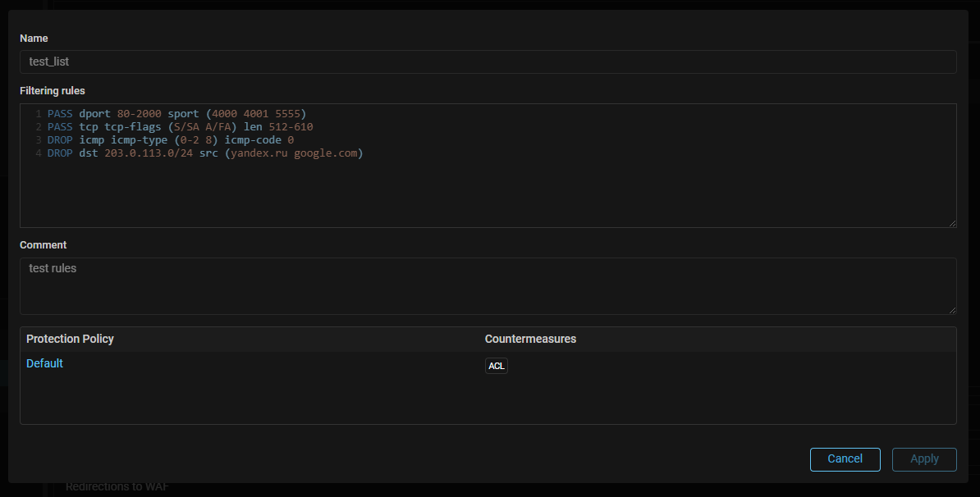Click the Protection Policy column header
The width and height of the screenshot is (980, 497).
pyautogui.click(x=70, y=339)
